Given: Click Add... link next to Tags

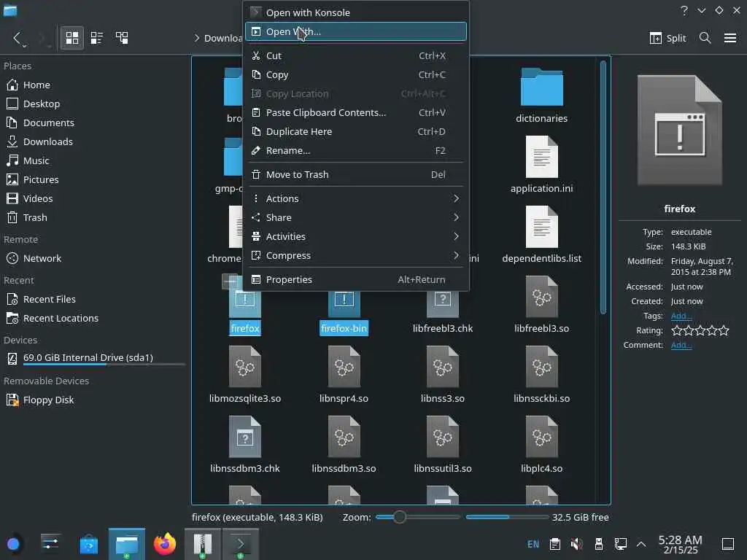Looking at the screenshot, I should [x=681, y=316].
